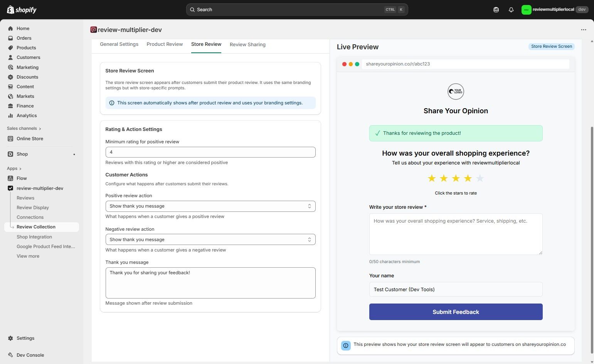Click the Settings gear icon
The width and height of the screenshot is (594, 364).
pos(10,338)
